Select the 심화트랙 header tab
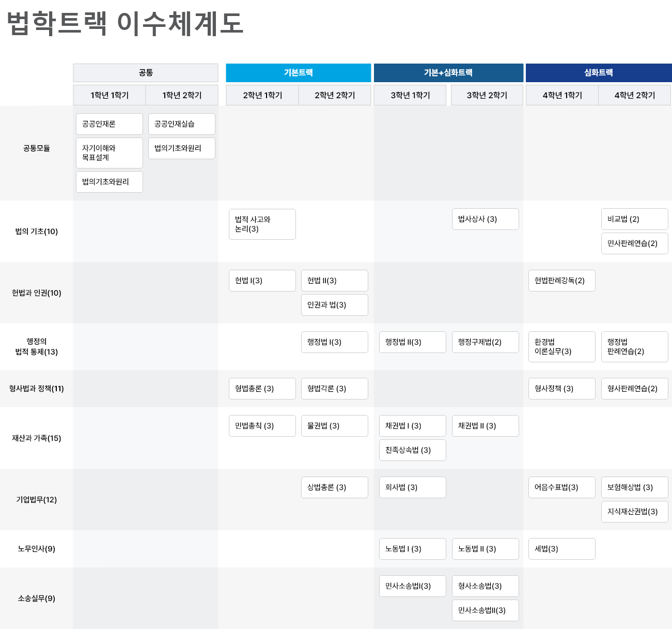Image resolution: width=672 pixels, height=629 pixels. pyautogui.click(x=598, y=73)
